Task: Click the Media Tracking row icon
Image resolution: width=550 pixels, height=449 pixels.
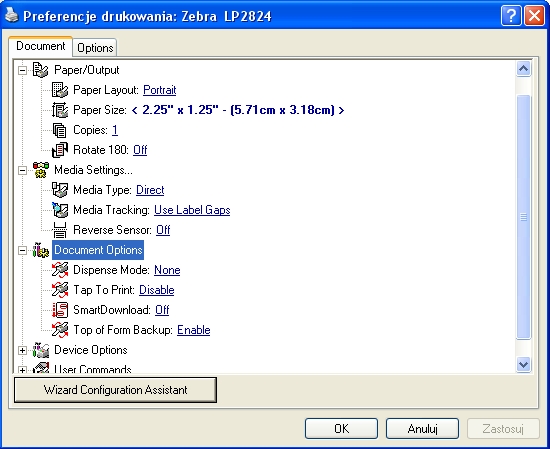Action: (60, 210)
